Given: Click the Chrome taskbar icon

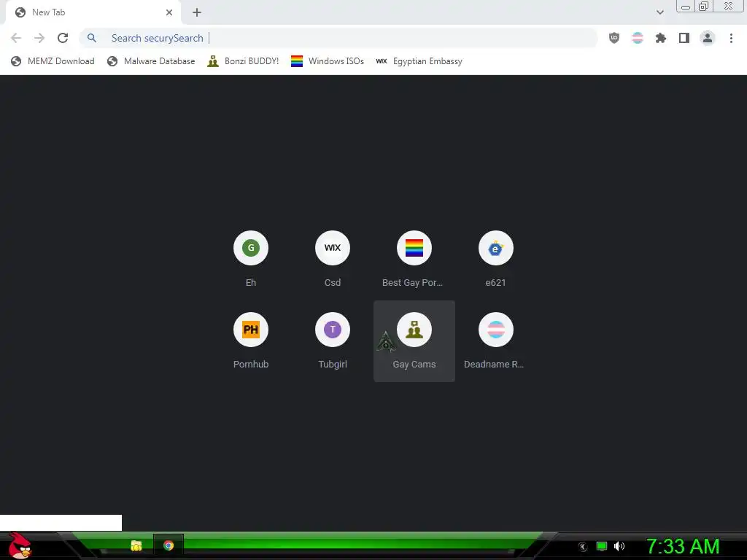Looking at the screenshot, I should (x=169, y=545).
